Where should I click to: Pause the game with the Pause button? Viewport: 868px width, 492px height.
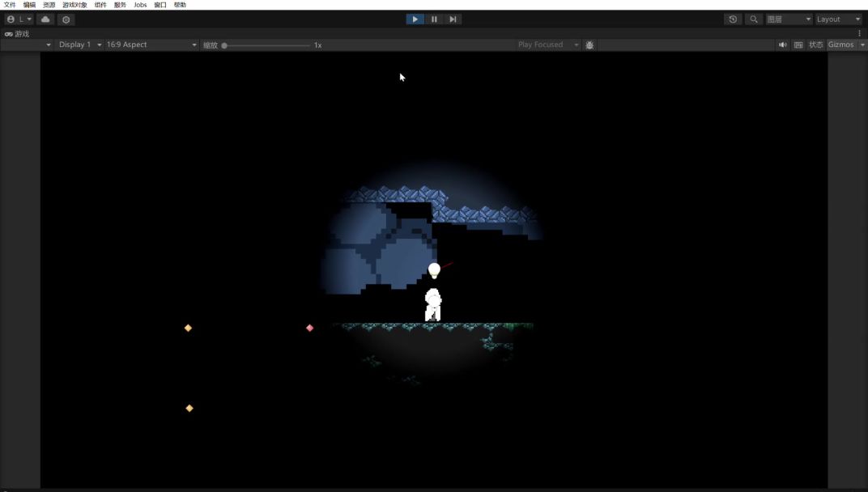coord(434,19)
